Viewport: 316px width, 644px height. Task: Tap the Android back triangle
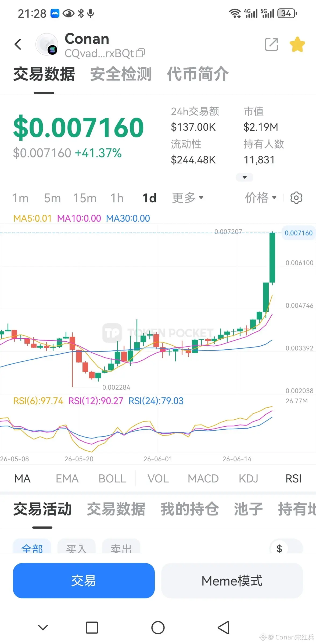224,627
